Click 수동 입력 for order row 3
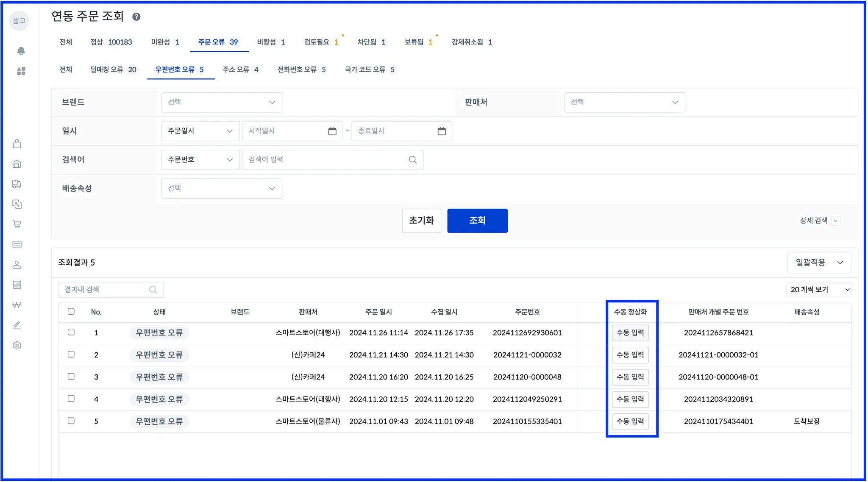The width and height of the screenshot is (868, 482). [630, 377]
